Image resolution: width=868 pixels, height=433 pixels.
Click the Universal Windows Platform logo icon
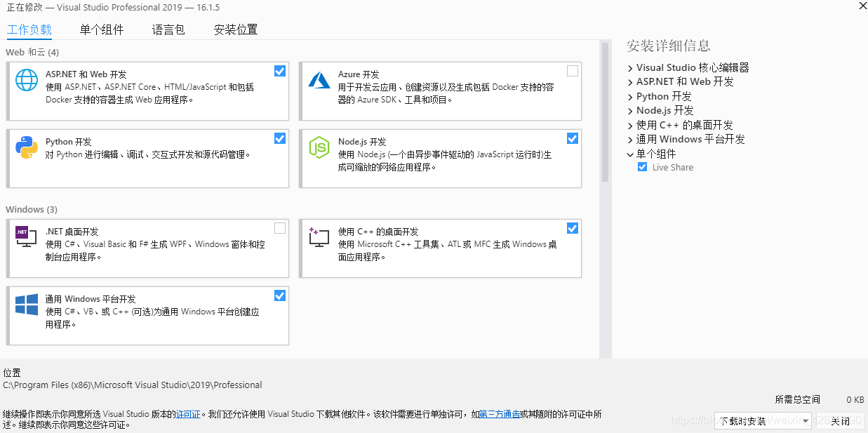coord(27,305)
